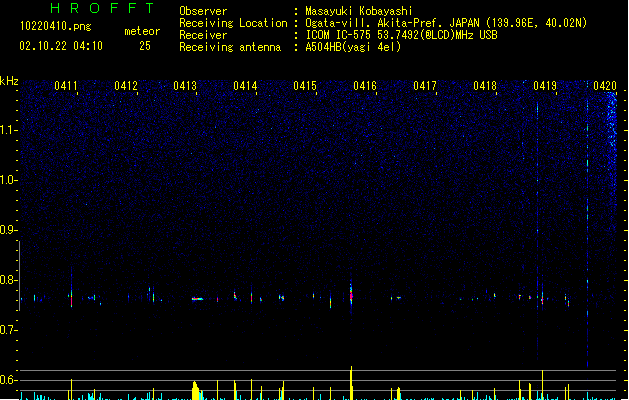629x400 pixels.
Task: Click the Receiving Location label
Action: 233,23
